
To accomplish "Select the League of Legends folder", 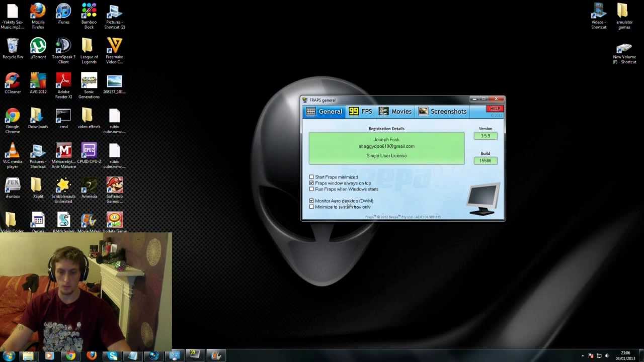I will [x=89, y=51].
